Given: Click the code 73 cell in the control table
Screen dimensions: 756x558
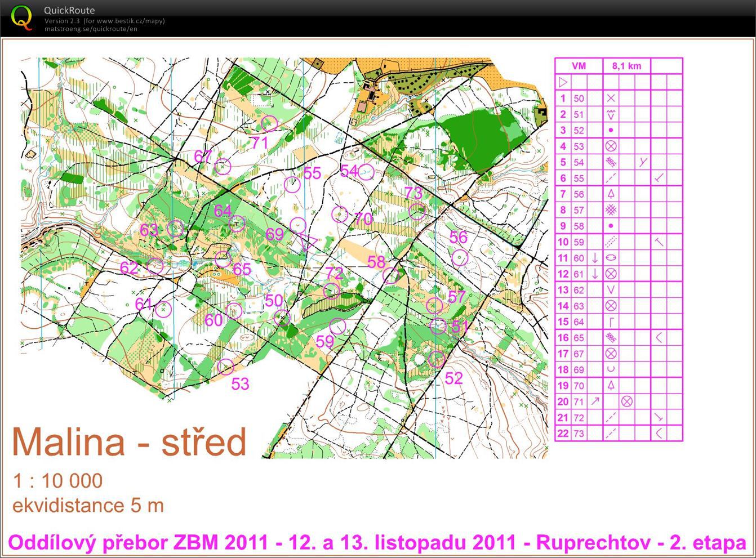Looking at the screenshot, I should tap(579, 434).
